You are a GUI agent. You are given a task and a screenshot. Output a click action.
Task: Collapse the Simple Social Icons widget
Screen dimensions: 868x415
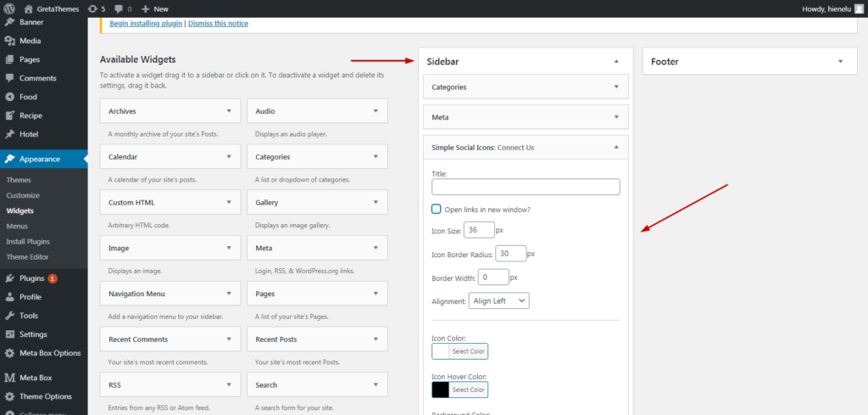616,148
